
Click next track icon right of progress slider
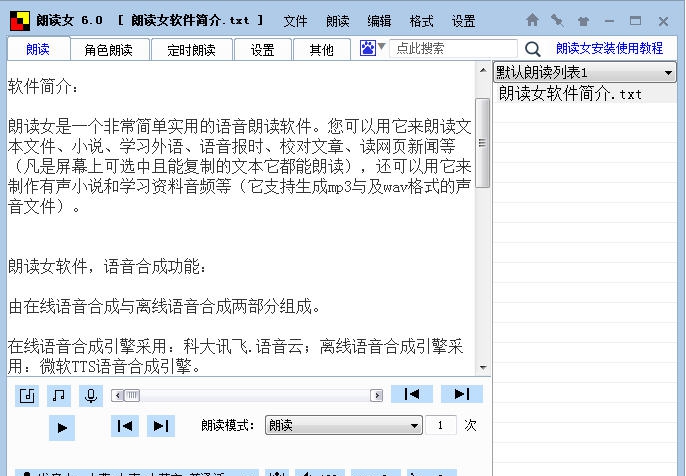coord(462,394)
